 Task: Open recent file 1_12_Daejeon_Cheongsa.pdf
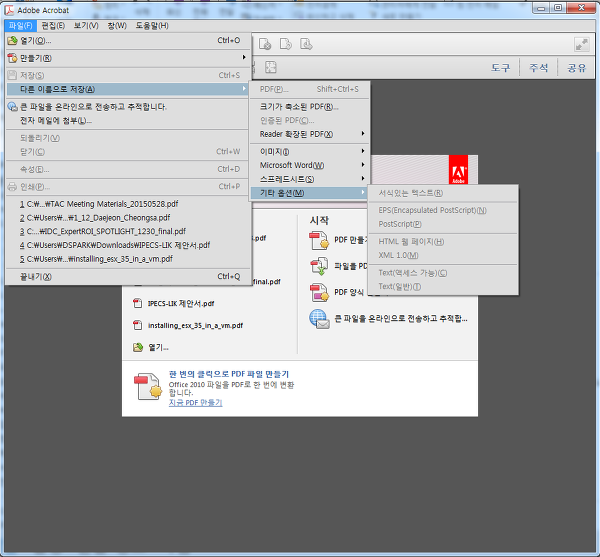click(x=128, y=218)
